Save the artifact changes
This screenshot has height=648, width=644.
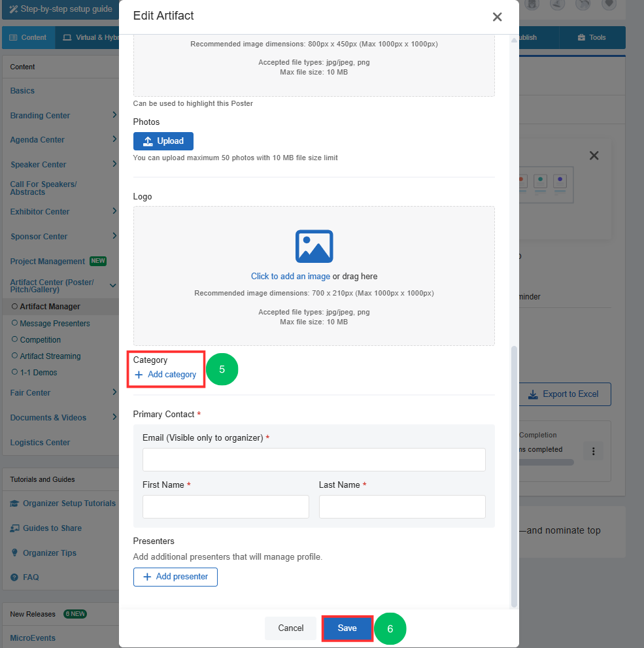click(x=347, y=628)
